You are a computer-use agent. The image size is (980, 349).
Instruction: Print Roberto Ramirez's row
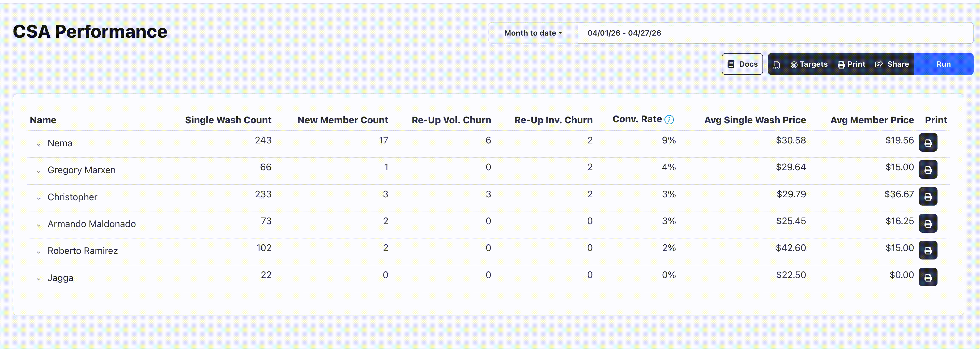tap(928, 250)
